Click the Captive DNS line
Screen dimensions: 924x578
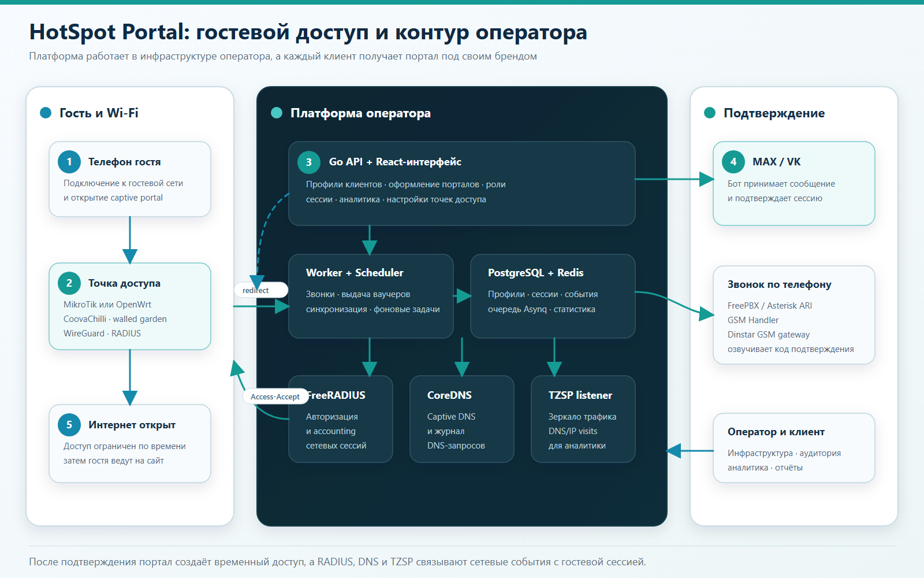point(451,417)
